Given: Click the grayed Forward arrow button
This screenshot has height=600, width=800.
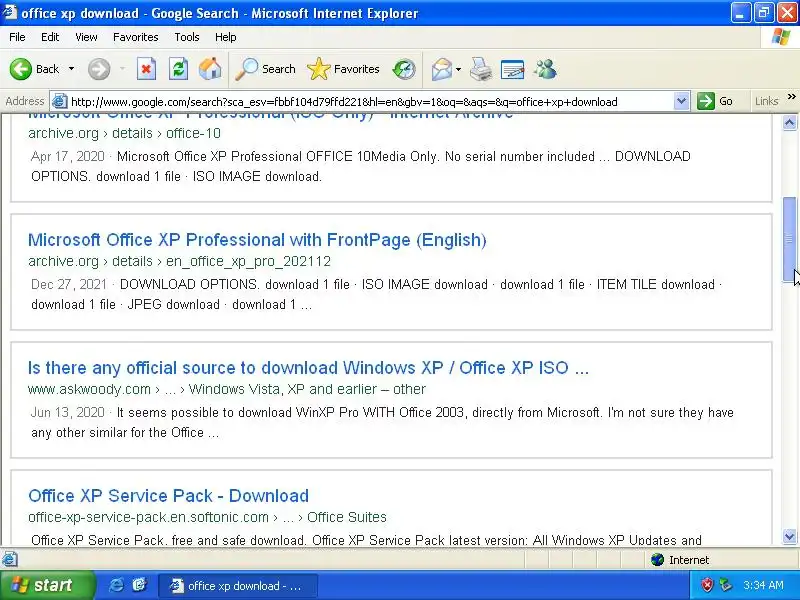Looking at the screenshot, I should (99, 69).
